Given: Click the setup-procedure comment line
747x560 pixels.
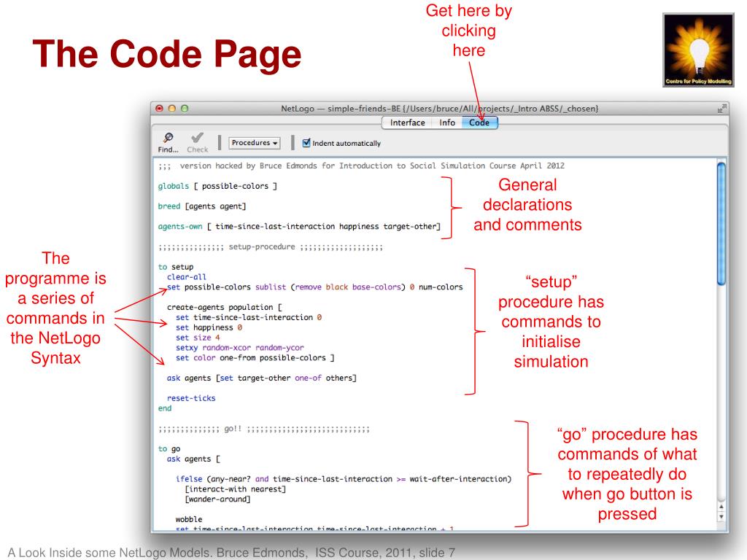Looking at the screenshot, I should (x=271, y=247).
